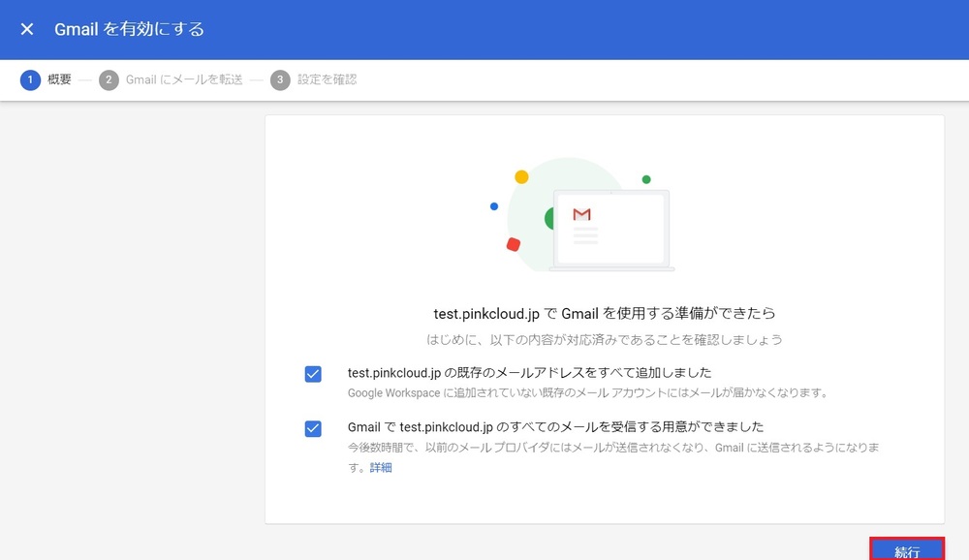Select step 1 概要 in the stepper

point(46,79)
